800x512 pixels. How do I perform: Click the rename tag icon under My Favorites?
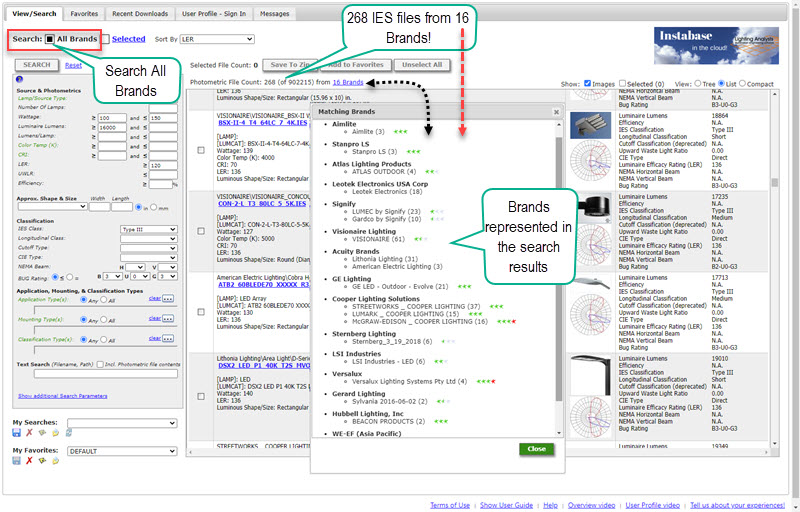coord(42,460)
